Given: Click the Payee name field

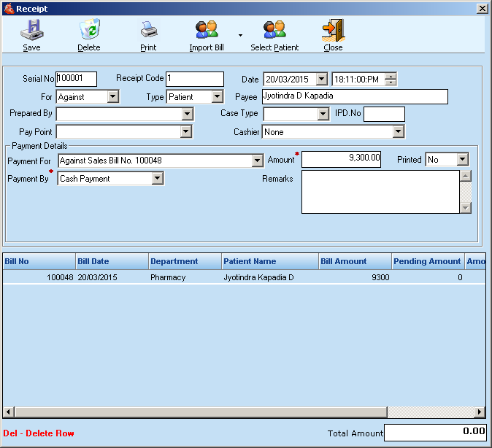Looking at the screenshot, I should click(x=354, y=96).
